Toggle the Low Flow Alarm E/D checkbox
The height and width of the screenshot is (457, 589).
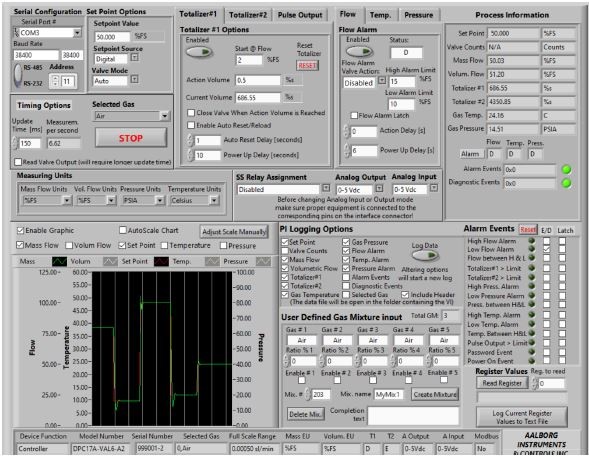pos(547,249)
